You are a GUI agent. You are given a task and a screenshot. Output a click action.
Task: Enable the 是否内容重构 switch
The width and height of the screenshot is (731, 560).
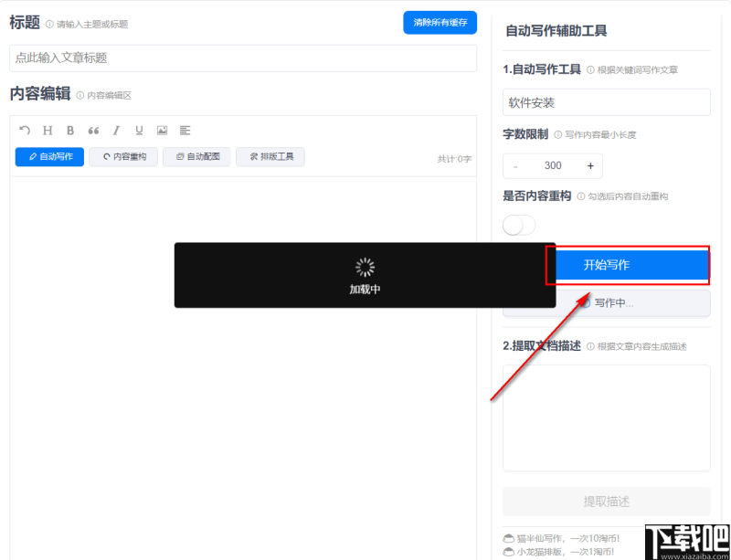pyautogui.click(x=518, y=223)
